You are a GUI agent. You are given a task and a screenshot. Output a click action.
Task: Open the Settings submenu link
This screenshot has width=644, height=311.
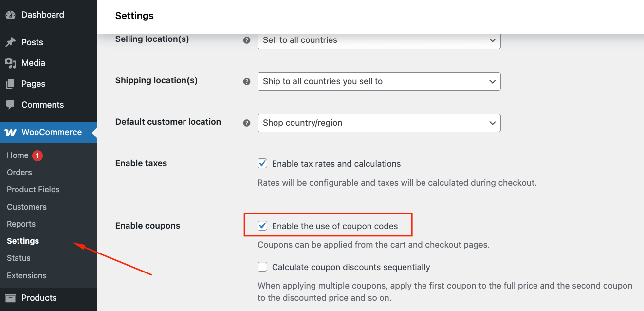coord(23,241)
